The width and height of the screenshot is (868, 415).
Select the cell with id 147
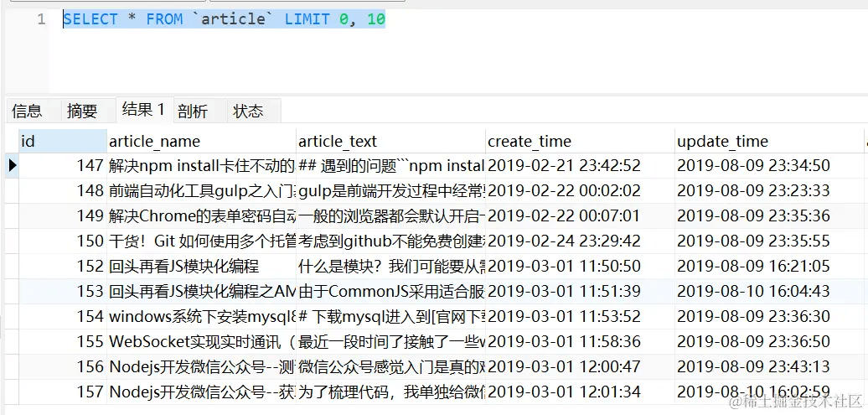point(63,166)
